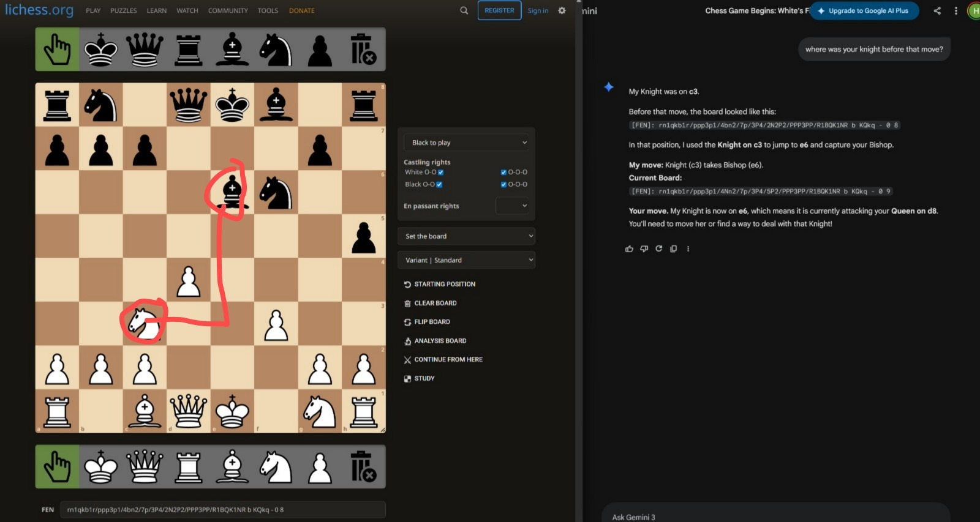Open the PUZZLES menu
Screen dimensions: 980x522
click(123, 10)
